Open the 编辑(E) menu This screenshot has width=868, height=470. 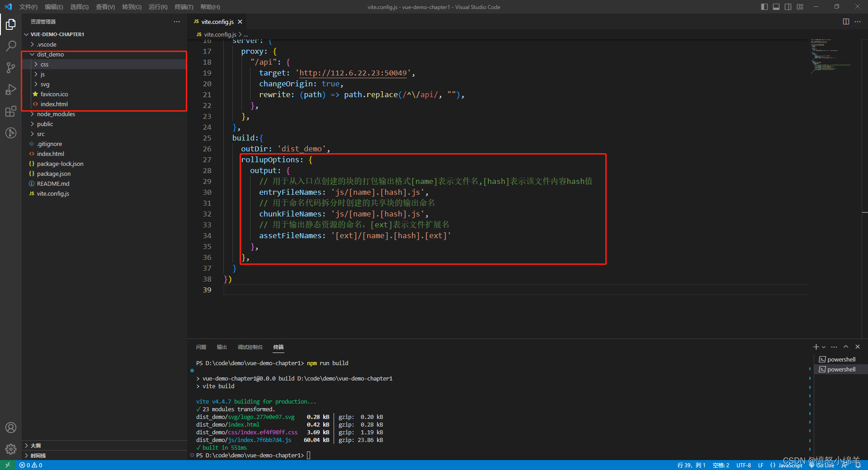pos(54,7)
